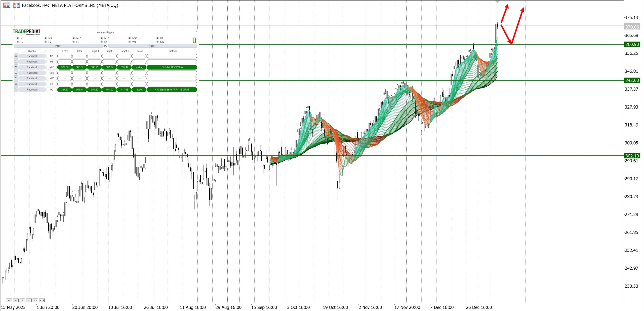Go to previous page with Page -
The image size is (644, 311).
click(x=58, y=46)
